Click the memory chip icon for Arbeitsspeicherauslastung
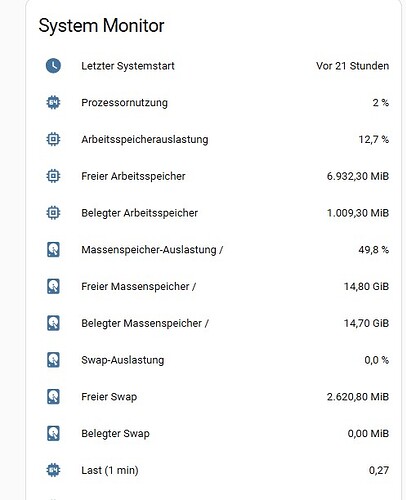This screenshot has width=406, height=500. pos(53,139)
